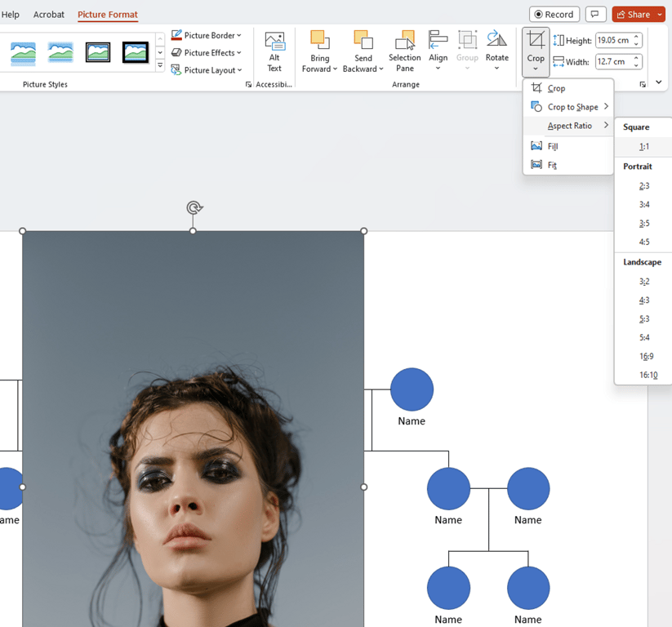Select Aspect Ratio menu item
The width and height of the screenshot is (672, 627).
click(x=568, y=126)
